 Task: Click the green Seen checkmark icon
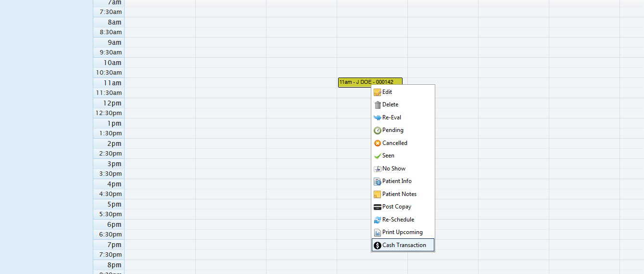pos(378,156)
